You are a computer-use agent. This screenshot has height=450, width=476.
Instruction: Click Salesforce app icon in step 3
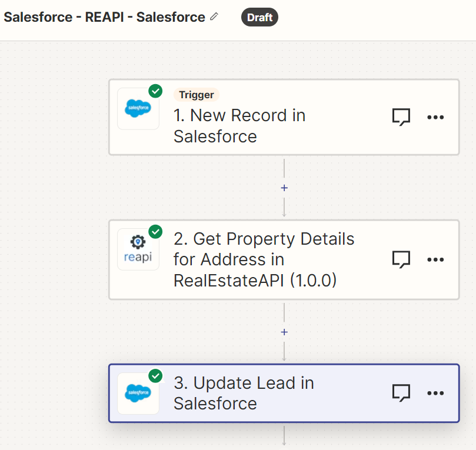138,394
